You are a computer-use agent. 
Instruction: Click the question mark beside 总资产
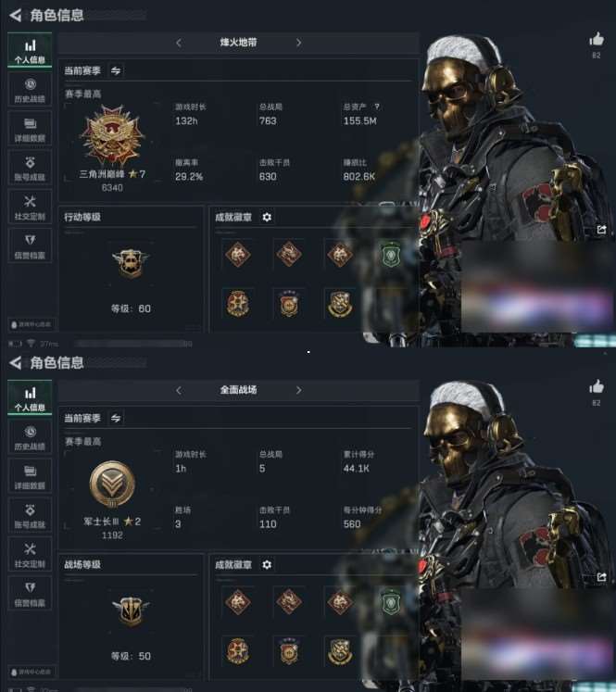[376, 107]
